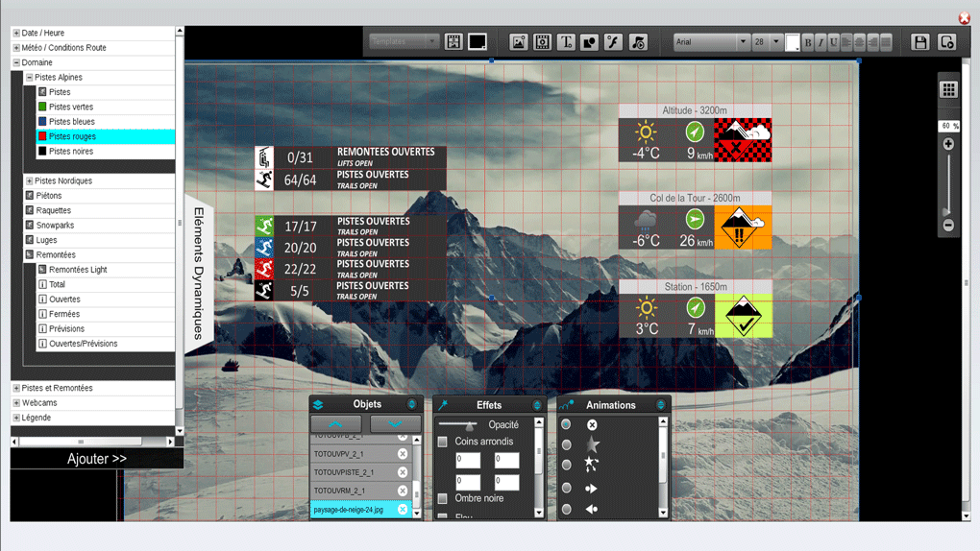Open the white text color swatch
Screen dimensions: 980x551
click(792, 42)
